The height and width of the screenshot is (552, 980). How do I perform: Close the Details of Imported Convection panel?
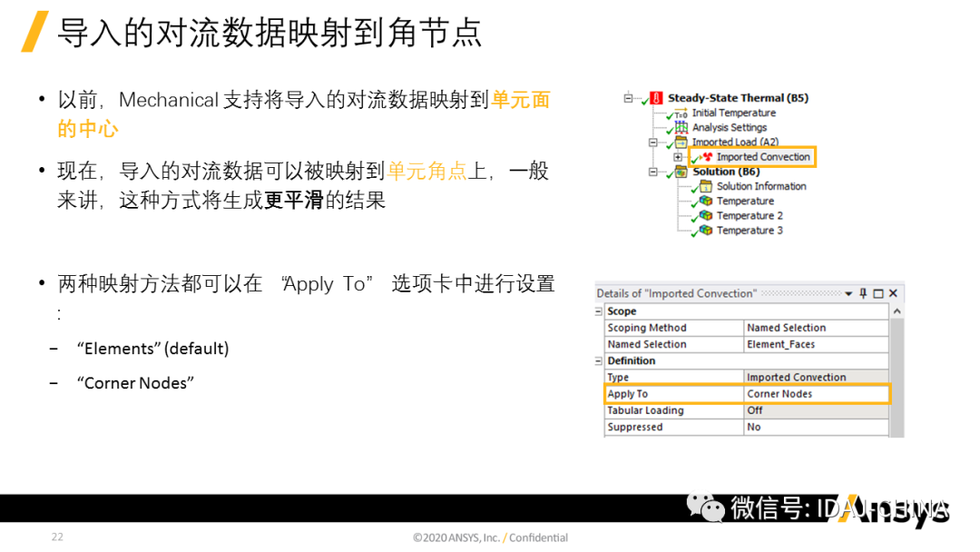(893, 293)
